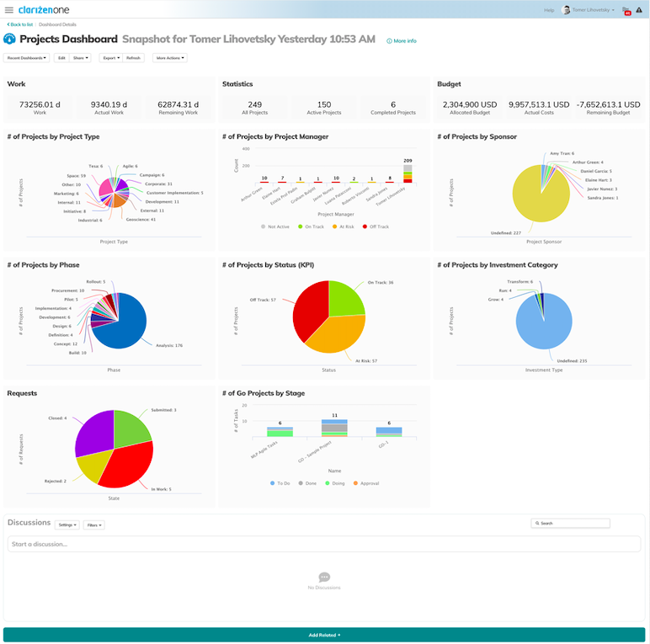Open the hamburger navigation menu

[x=9, y=9]
